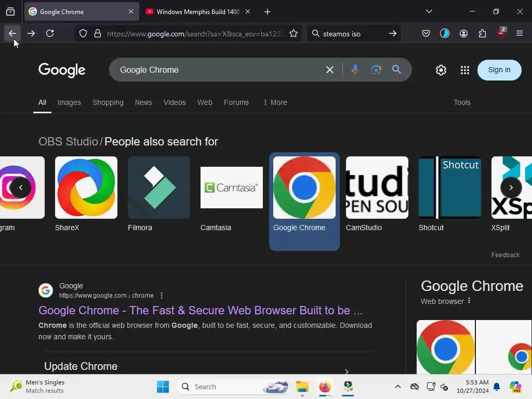Open the Google Chrome Fast & Secure result
Viewport: 532px width, 399px height.
coord(201,311)
